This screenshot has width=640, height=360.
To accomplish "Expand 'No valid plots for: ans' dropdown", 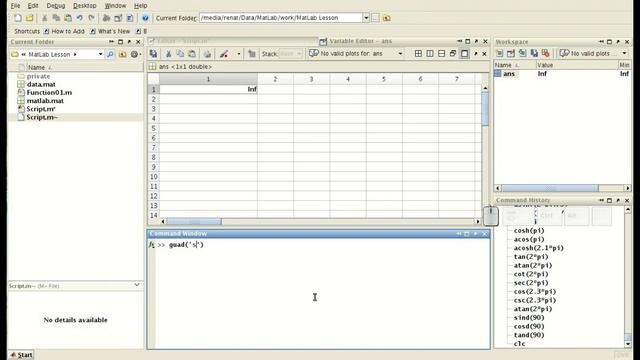I will coord(400,54).
